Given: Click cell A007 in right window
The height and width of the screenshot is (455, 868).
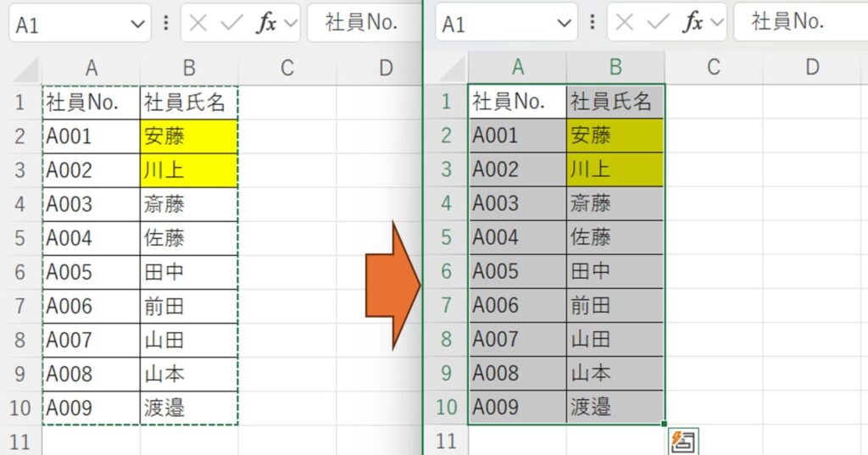Looking at the screenshot, I should [x=518, y=339].
